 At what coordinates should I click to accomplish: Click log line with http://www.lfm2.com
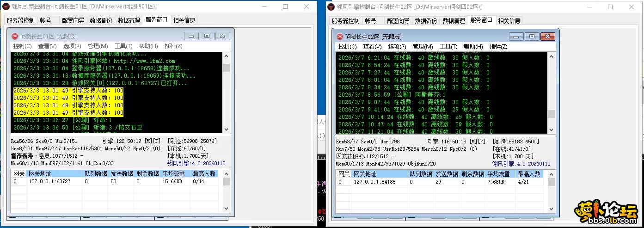[94, 61]
